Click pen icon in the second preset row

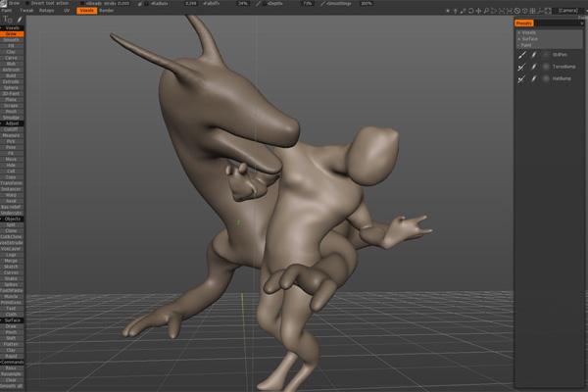[534, 68]
